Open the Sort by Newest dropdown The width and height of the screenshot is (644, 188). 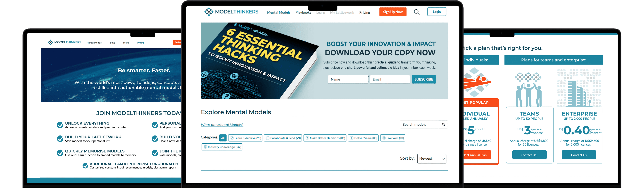point(432,158)
